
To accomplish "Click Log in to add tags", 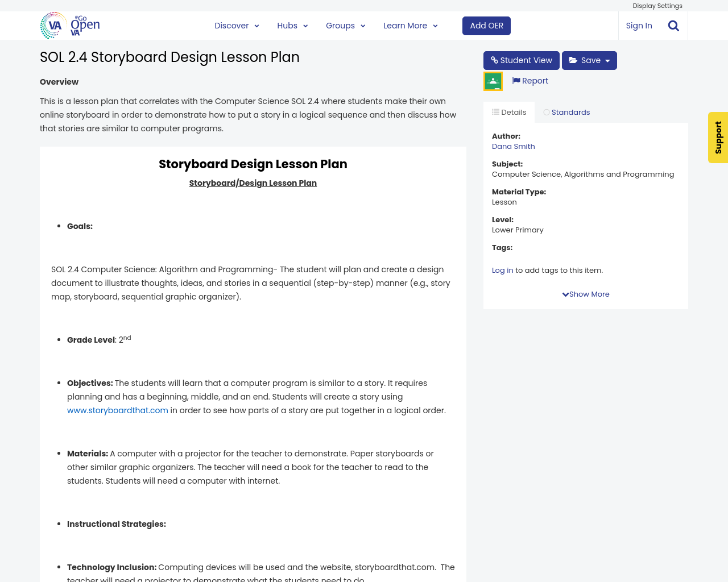I will (502, 270).
